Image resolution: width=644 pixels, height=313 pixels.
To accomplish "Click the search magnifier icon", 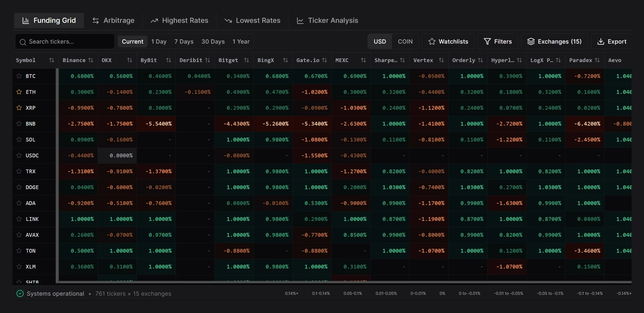I will coord(23,42).
